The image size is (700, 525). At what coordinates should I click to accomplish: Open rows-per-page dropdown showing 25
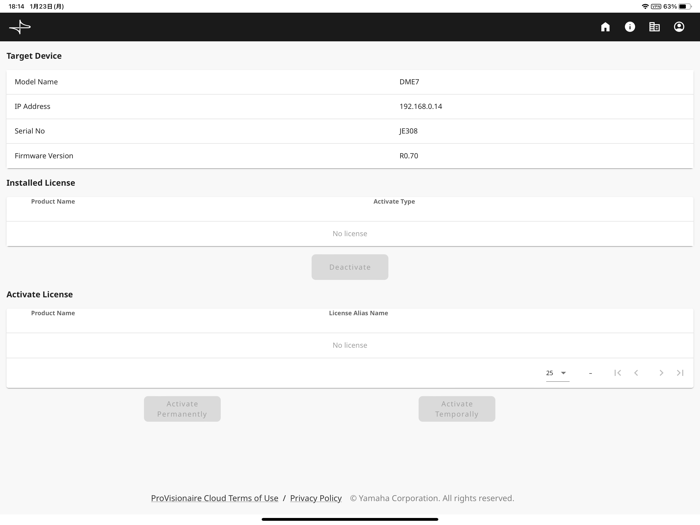557,373
